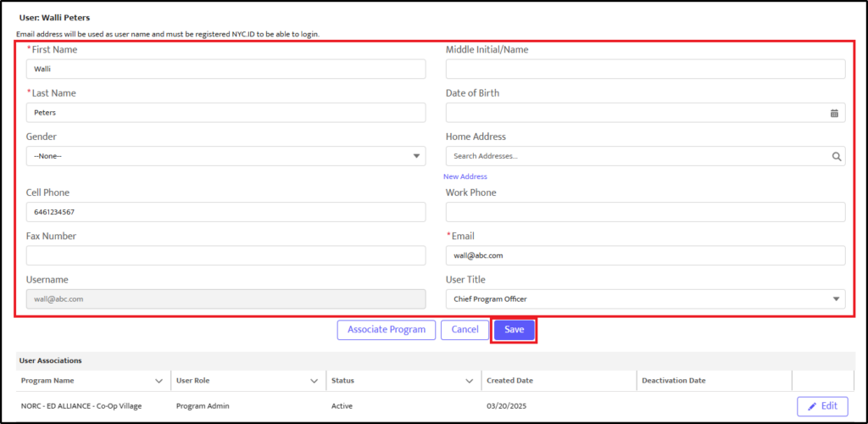Select the Created Date column header

pos(509,381)
